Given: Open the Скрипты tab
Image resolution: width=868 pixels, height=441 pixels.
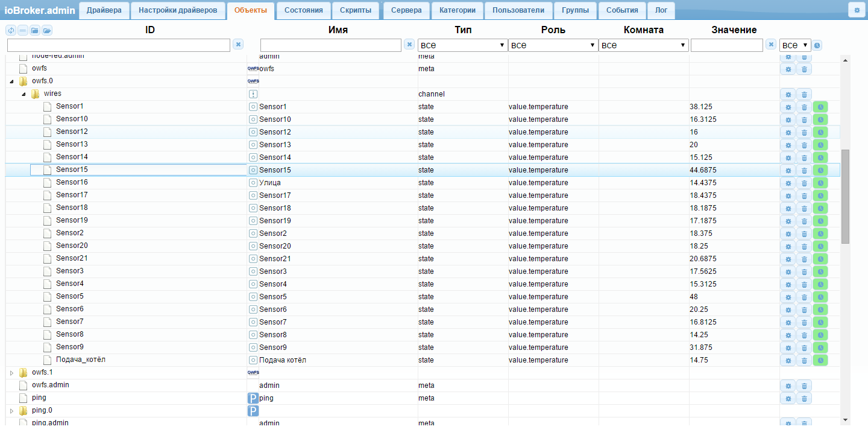Looking at the screenshot, I should 356,10.
